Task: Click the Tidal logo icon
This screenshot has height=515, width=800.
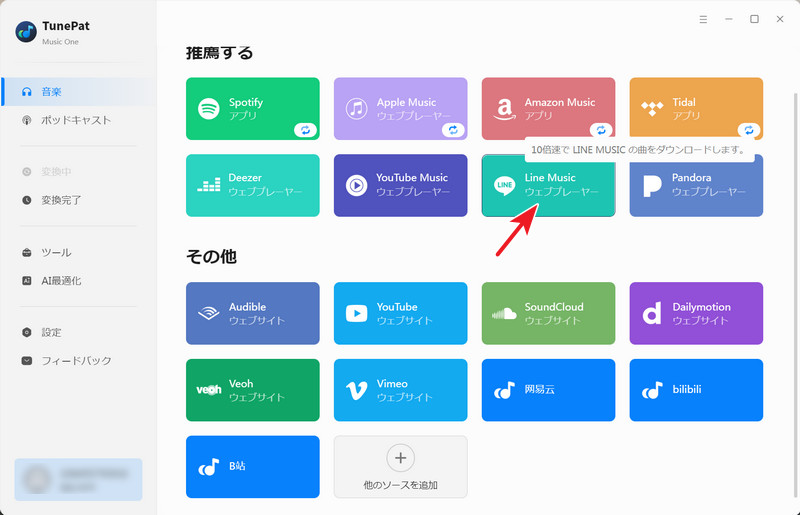Action: click(652, 109)
